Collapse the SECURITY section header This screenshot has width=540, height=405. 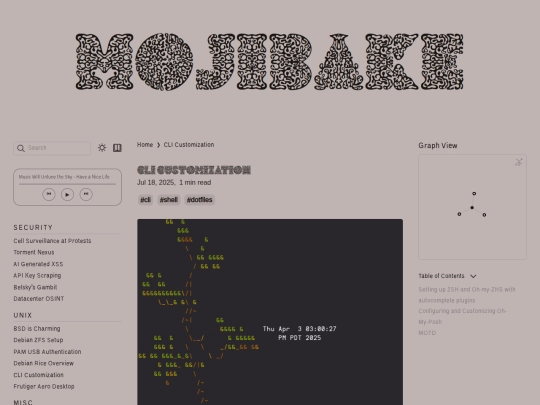pos(33,228)
